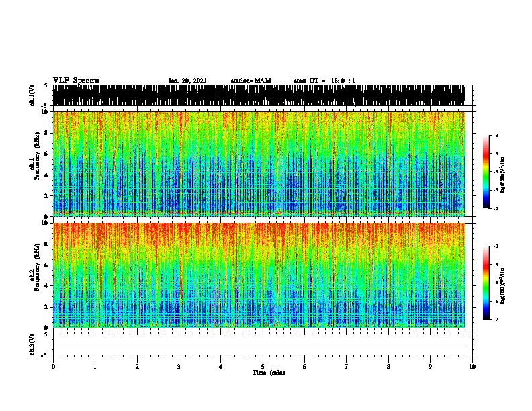
Task: Click inside the black ch.1 waveform panel
Action: (x=259, y=95)
